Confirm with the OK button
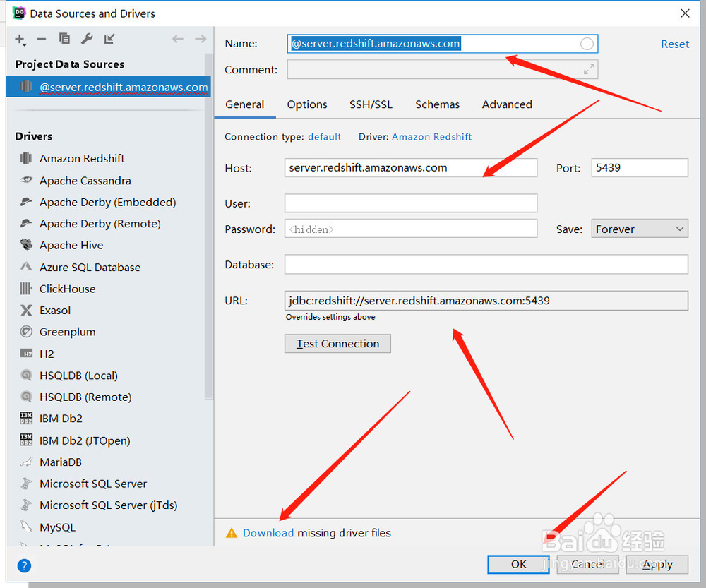706x588 pixels. tap(518, 564)
